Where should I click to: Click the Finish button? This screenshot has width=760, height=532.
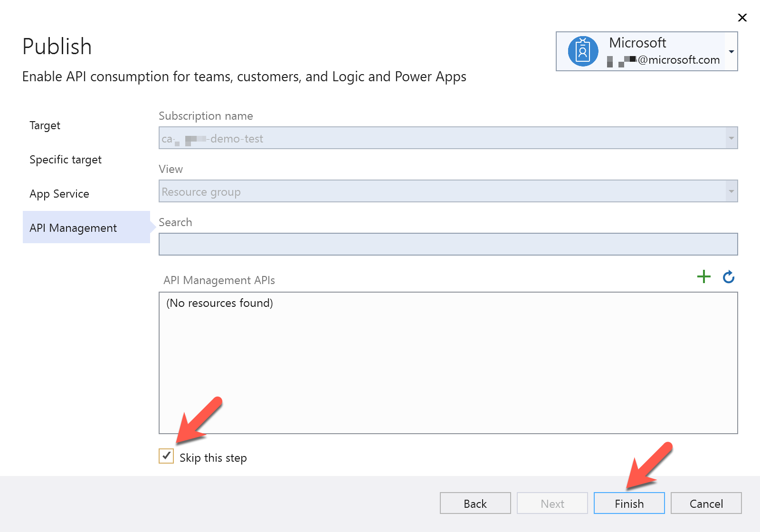(x=629, y=503)
